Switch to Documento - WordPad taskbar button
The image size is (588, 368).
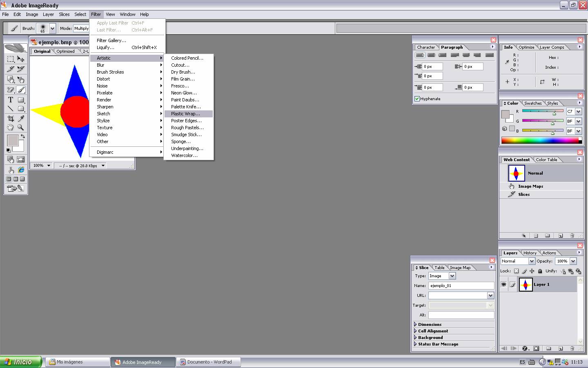(209, 362)
